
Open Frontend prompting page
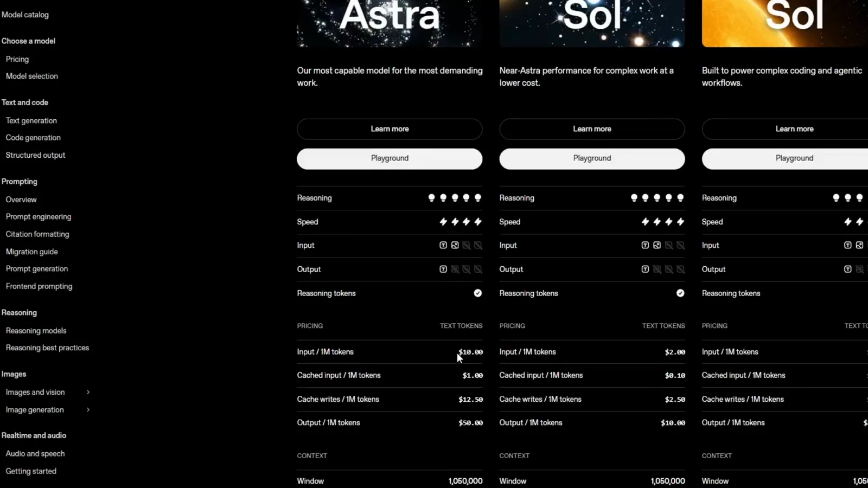point(39,286)
